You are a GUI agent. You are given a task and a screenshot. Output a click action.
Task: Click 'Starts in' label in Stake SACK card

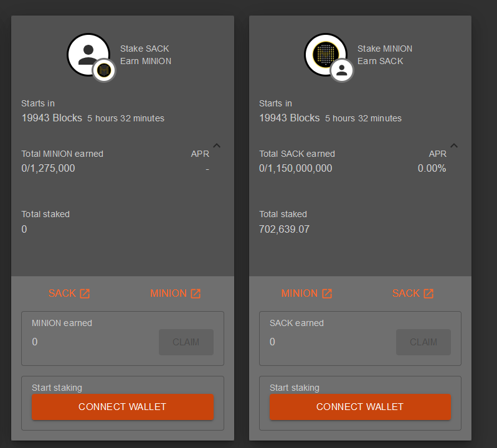(x=38, y=103)
